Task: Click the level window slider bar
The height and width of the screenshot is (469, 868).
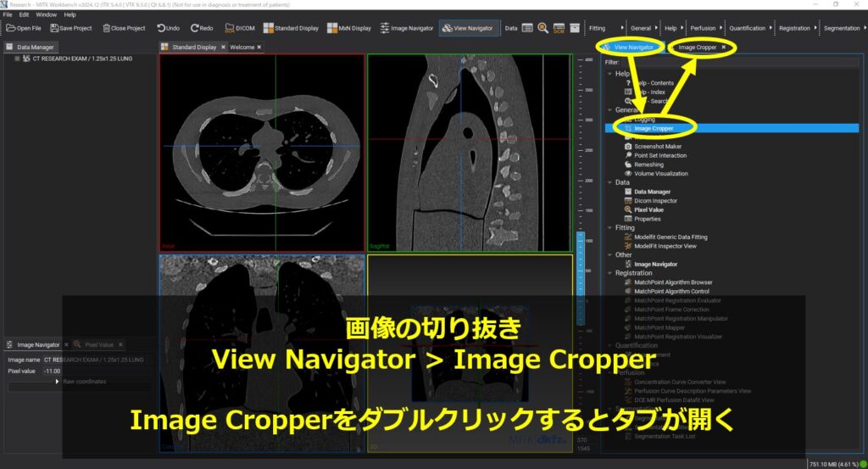Action: click(x=581, y=278)
